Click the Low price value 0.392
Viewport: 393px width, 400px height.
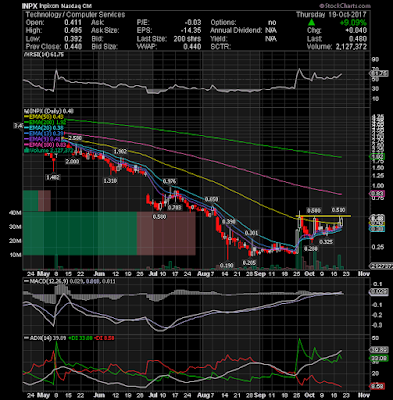pos(74,39)
